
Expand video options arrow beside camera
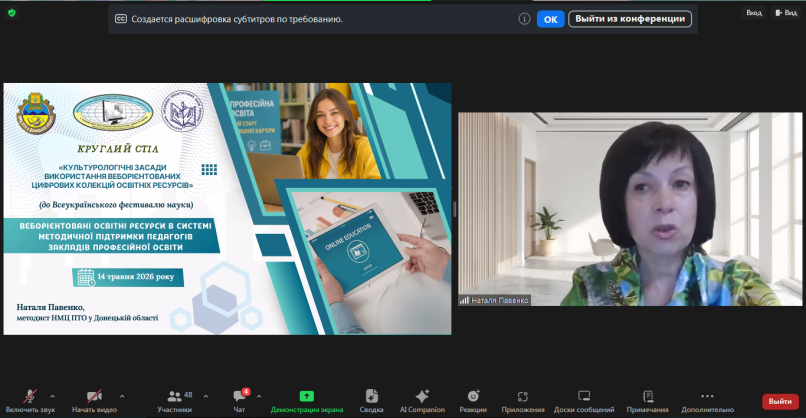point(122,396)
